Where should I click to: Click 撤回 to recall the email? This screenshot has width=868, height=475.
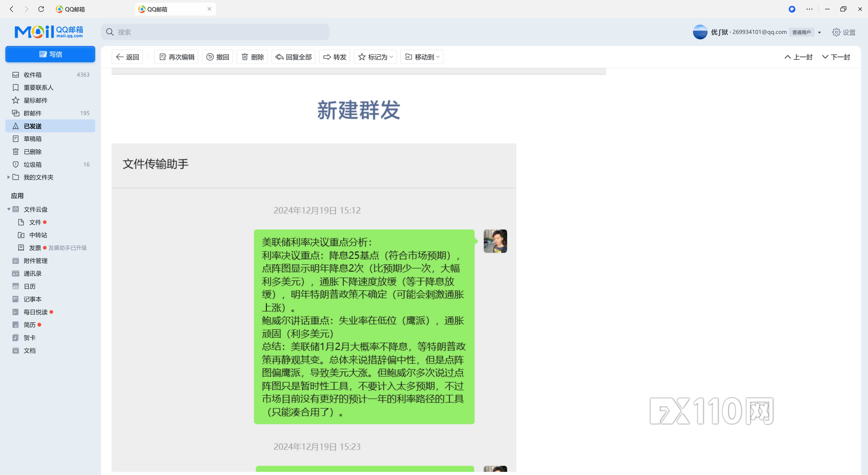tap(217, 57)
